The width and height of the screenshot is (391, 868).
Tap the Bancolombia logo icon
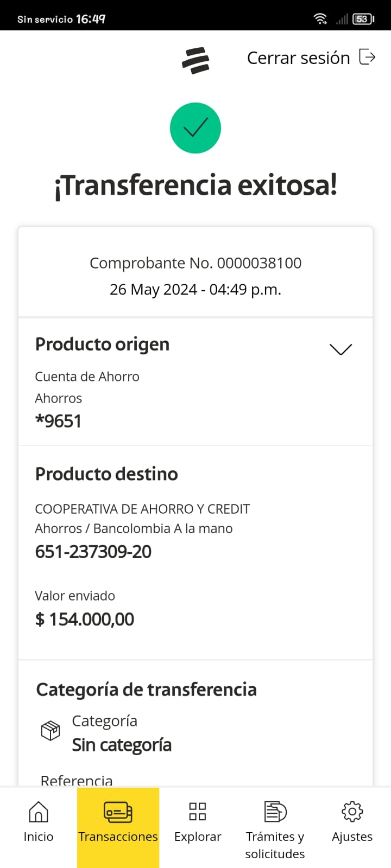pos(195,60)
